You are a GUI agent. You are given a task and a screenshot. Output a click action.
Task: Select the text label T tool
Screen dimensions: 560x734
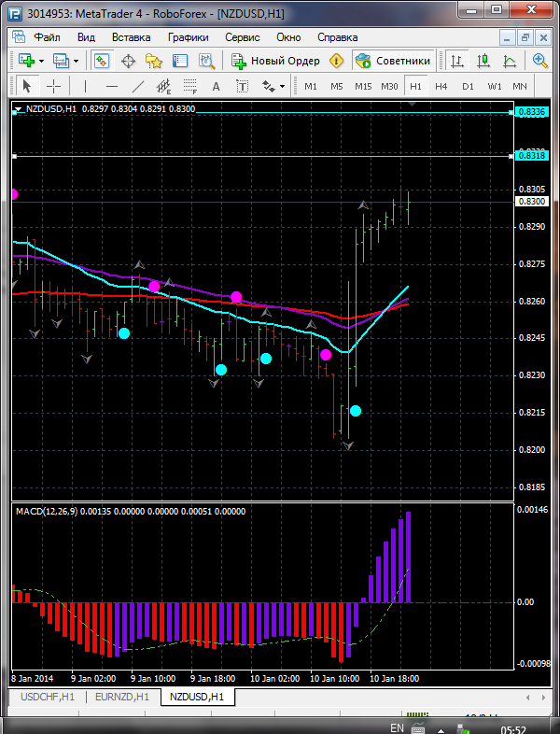tap(242, 86)
